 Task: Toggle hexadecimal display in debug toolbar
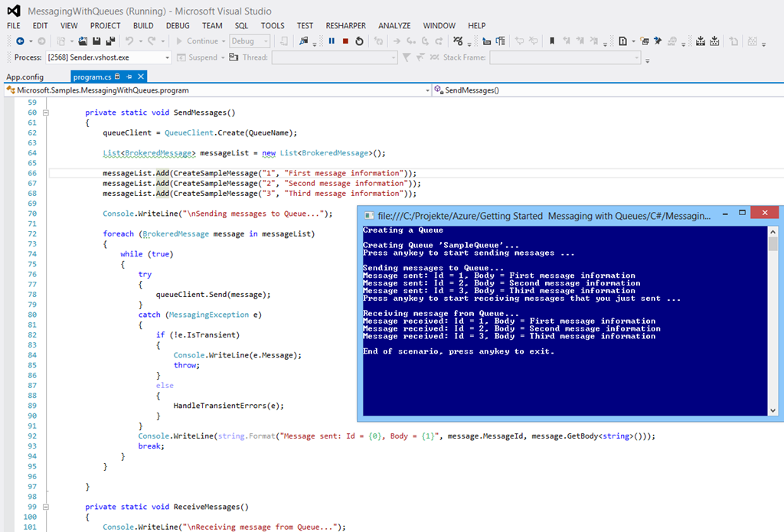(x=456, y=41)
